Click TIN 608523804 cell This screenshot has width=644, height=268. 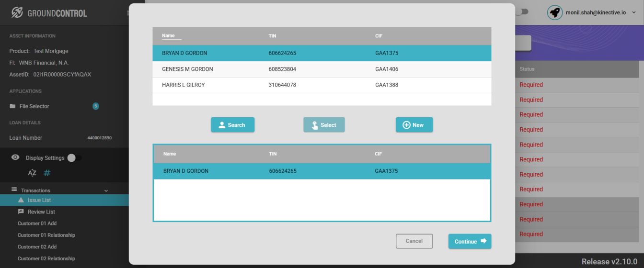(x=282, y=69)
